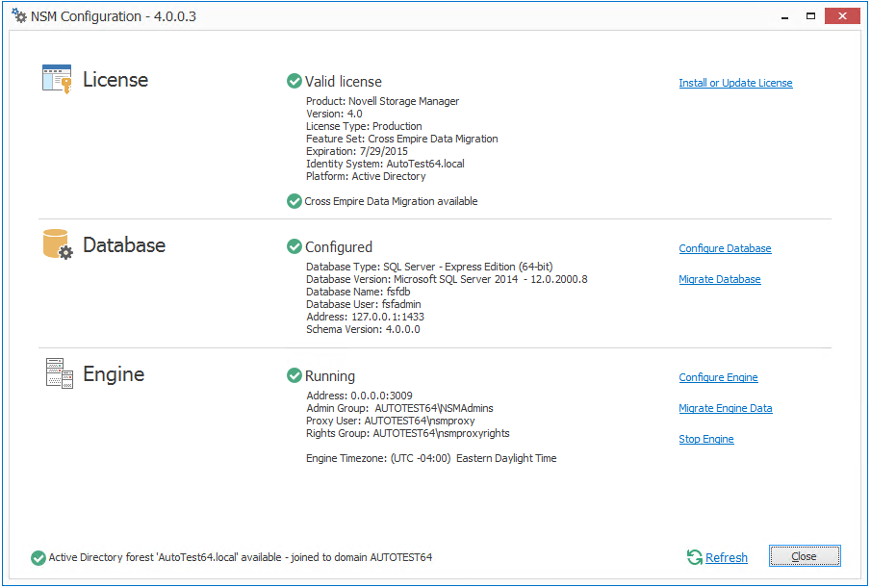The width and height of the screenshot is (871, 588).
Task: Click the License section key icon
Action: [x=57, y=79]
